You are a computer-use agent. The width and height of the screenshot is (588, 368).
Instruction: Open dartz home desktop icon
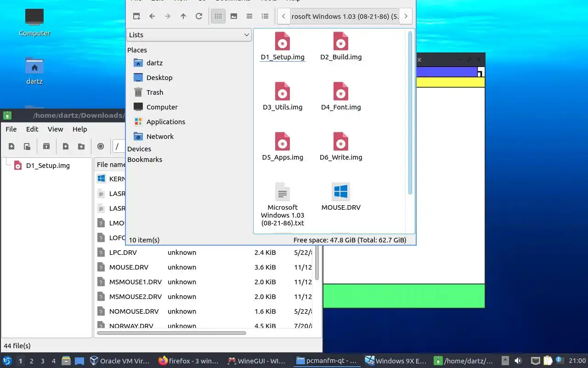coord(34,70)
